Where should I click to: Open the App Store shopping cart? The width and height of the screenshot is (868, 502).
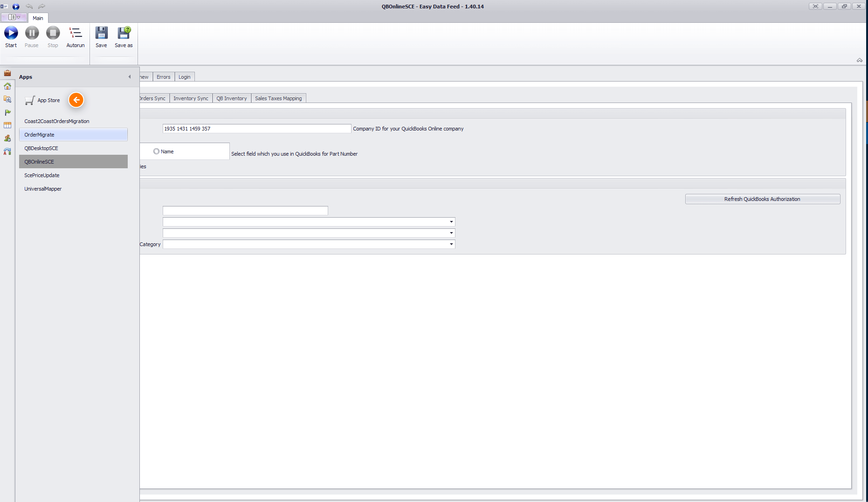pos(30,100)
